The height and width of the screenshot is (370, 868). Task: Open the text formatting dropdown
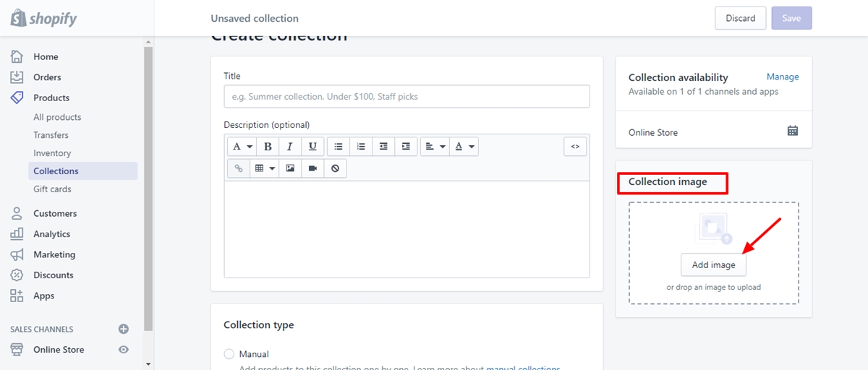tap(242, 147)
